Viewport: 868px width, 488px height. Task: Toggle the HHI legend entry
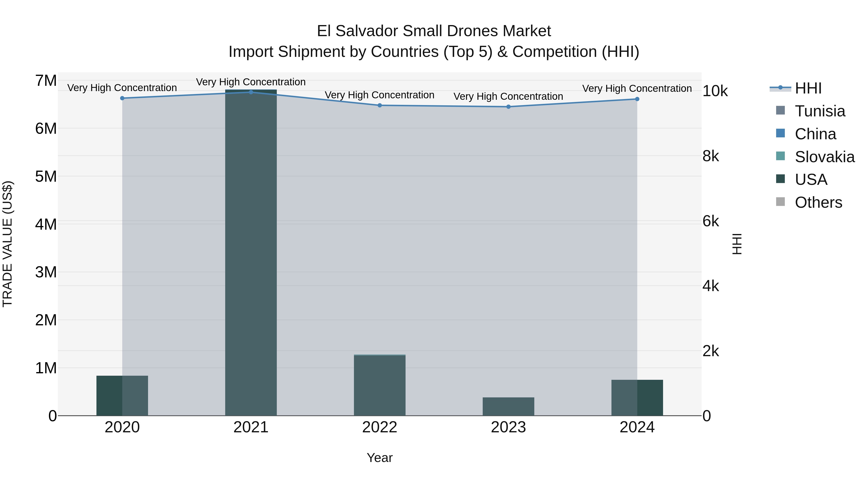[x=796, y=88]
